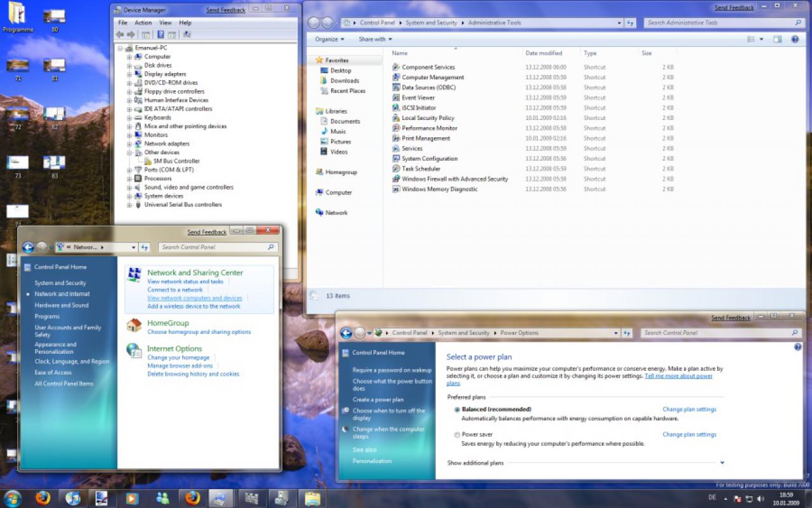Screen dimensions: 812x508
Task: Click the Network and Sharing Center icon
Action: 134,274
